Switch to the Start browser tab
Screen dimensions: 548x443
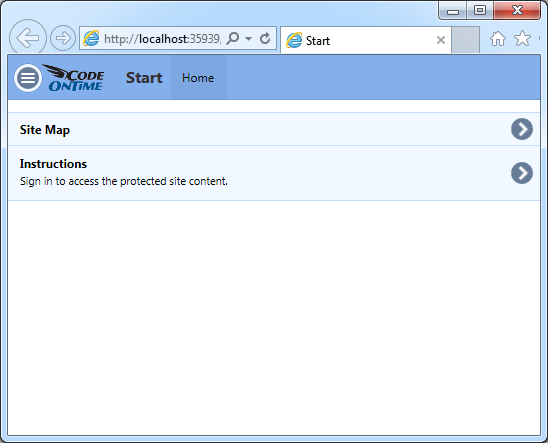point(360,41)
